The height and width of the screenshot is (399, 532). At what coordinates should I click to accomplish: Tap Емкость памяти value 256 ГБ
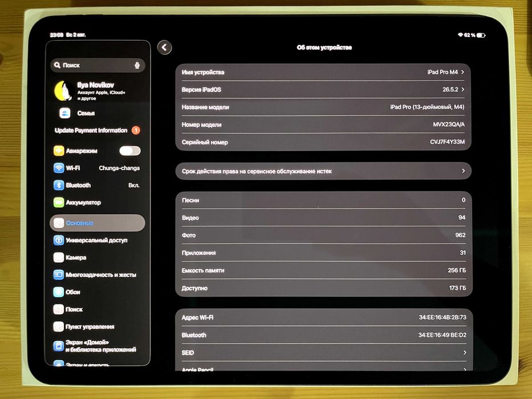click(x=457, y=270)
